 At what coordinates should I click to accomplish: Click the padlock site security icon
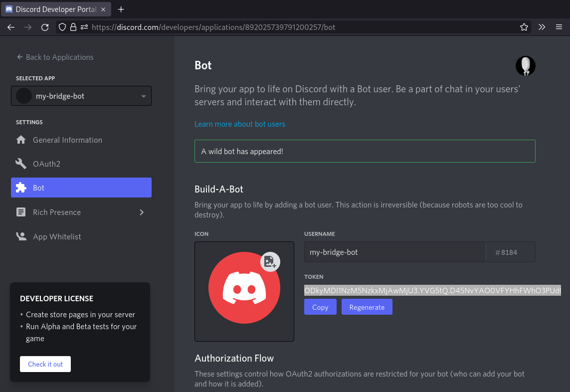pos(73,27)
